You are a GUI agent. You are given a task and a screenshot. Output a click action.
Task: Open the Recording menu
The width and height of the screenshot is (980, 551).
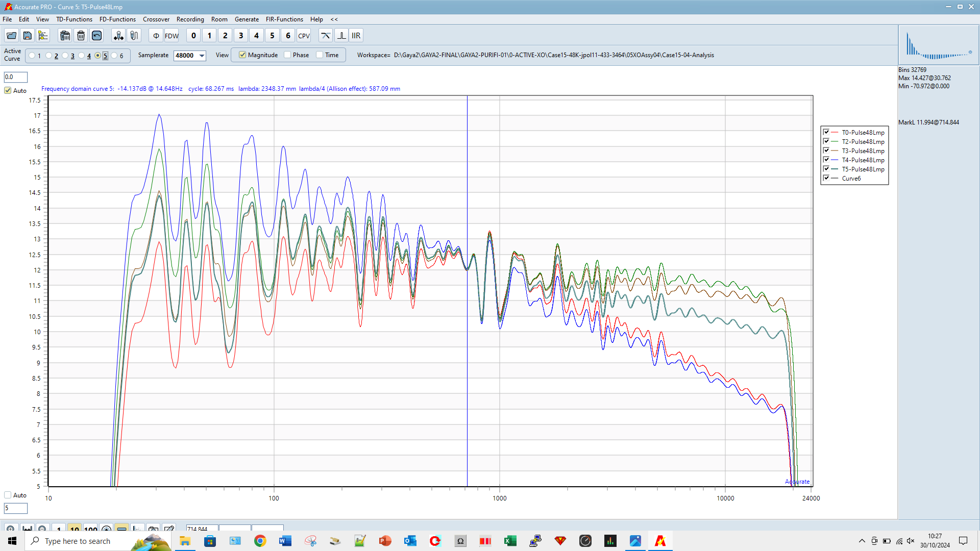click(x=190, y=19)
